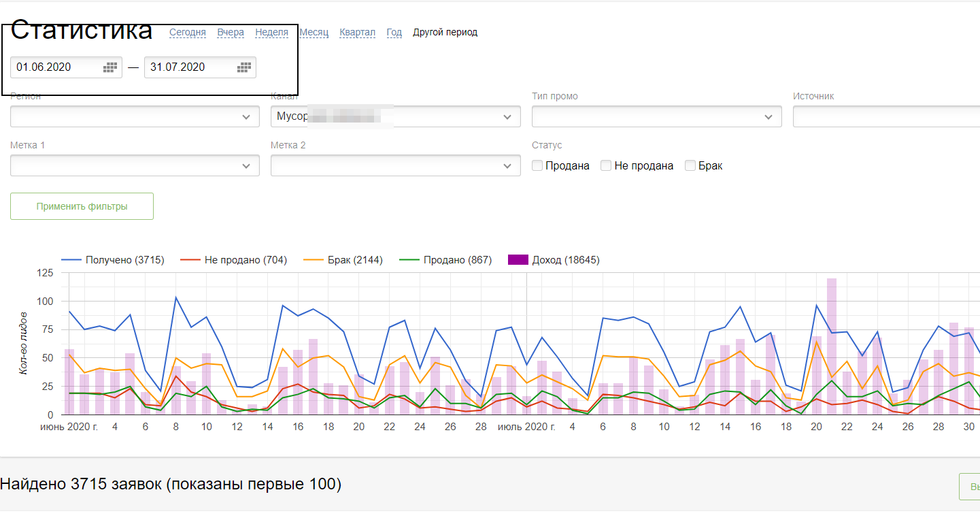The width and height of the screenshot is (980, 520).
Task: Toggle the Продано legend series
Action: 445,260
